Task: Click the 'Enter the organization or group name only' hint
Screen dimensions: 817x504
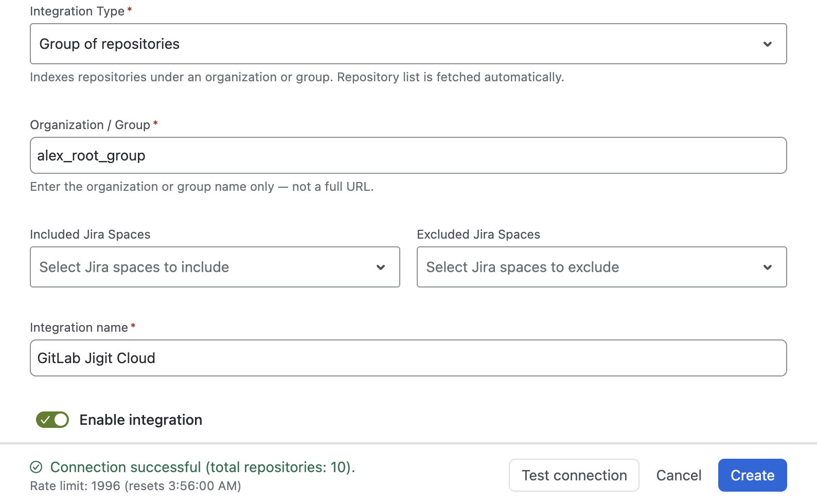Action: coord(202,187)
